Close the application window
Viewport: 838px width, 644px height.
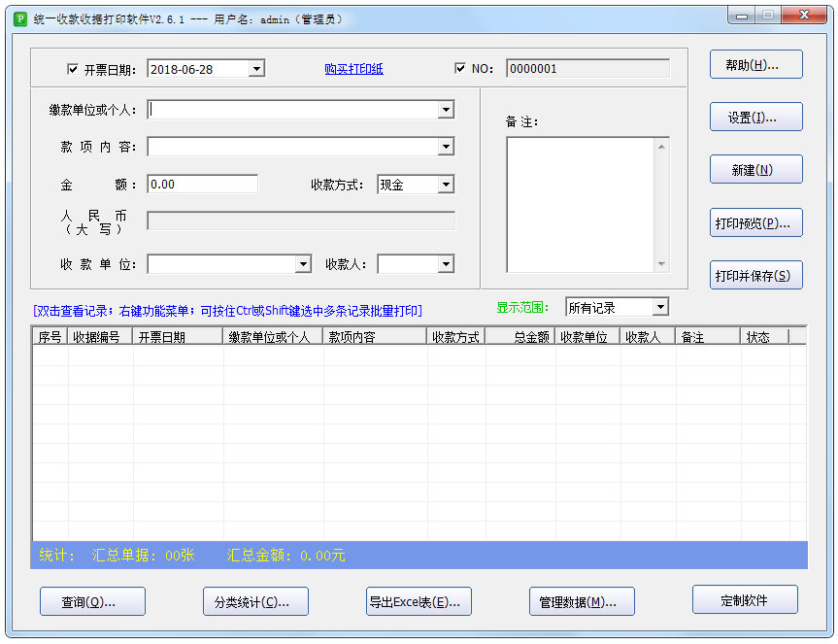point(804,15)
